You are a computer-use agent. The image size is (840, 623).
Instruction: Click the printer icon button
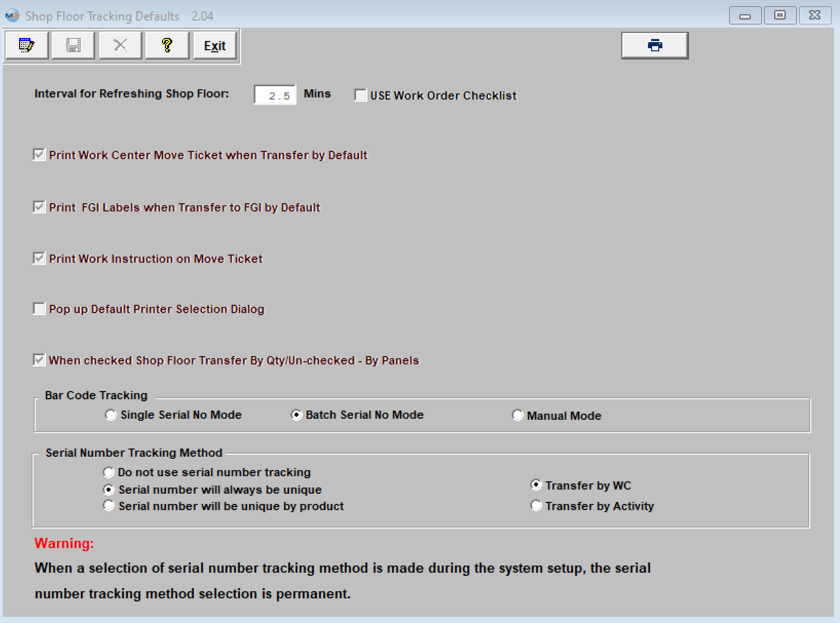654,46
